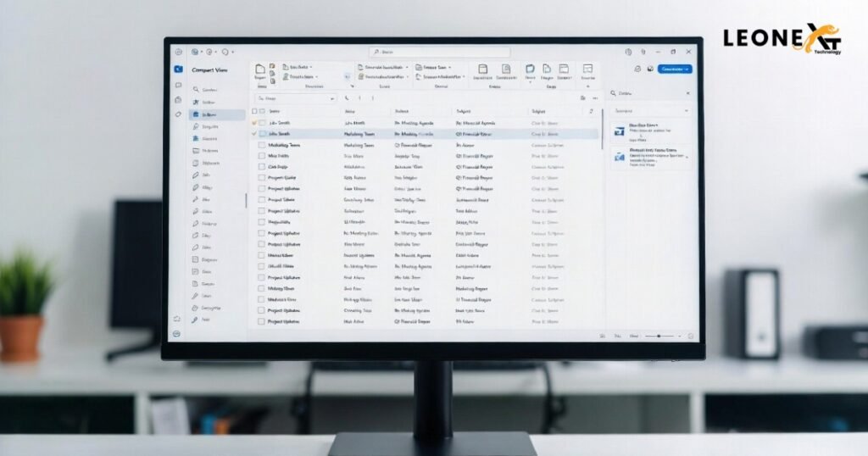868x456 pixels.
Task: Close the right search panel with its X
Action: point(688,93)
